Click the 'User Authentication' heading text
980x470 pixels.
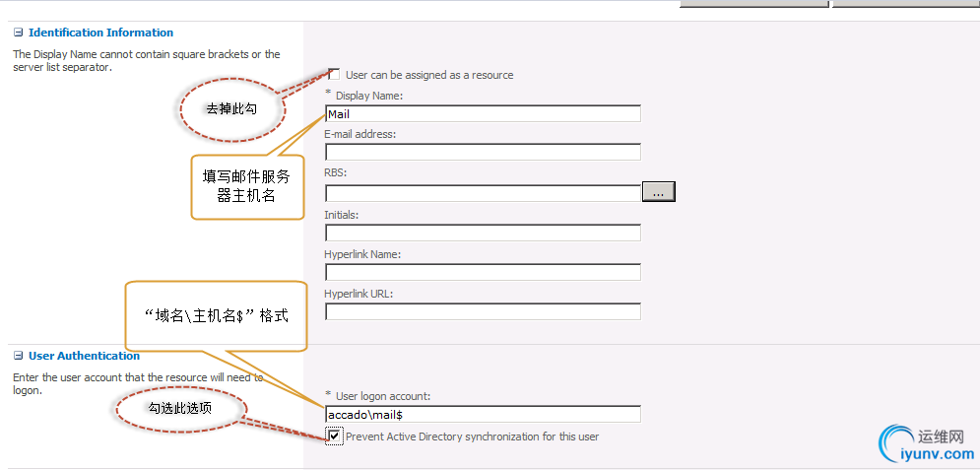(85, 356)
